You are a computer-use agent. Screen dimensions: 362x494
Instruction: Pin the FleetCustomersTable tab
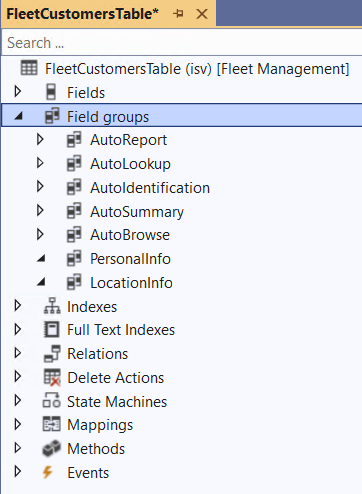click(178, 14)
